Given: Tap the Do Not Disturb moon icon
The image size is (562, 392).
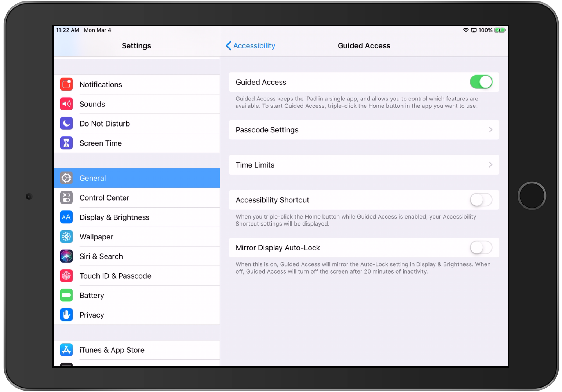Looking at the screenshot, I should tap(66, 124).
